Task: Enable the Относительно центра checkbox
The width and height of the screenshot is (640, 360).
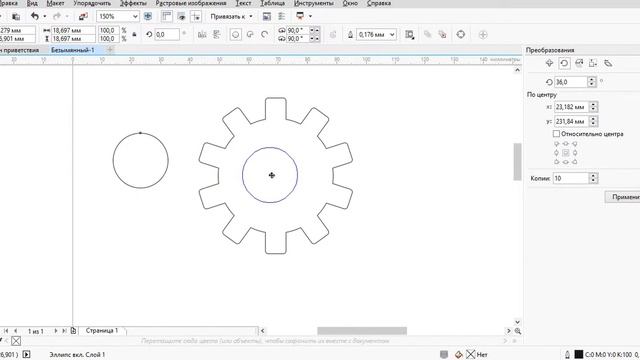Action: 556,134
